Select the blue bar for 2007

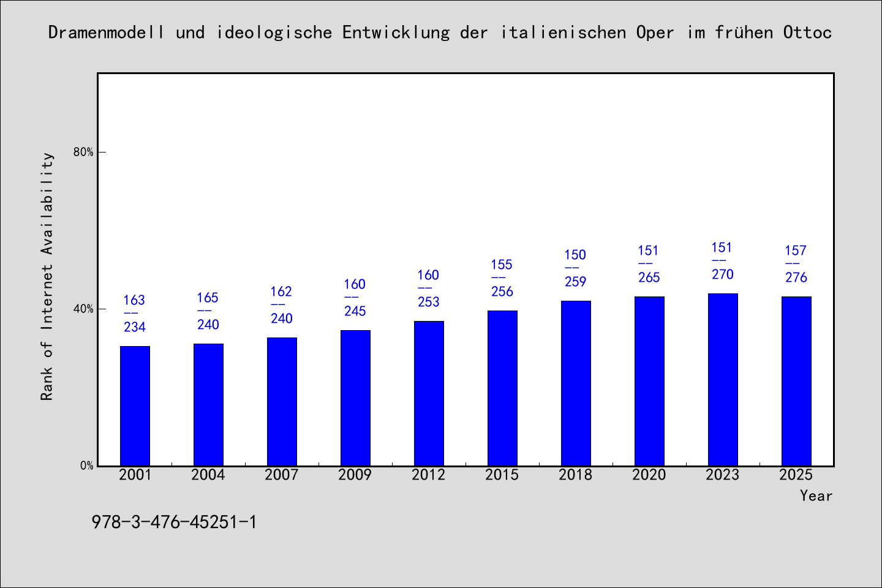click(x=282, y=401)
